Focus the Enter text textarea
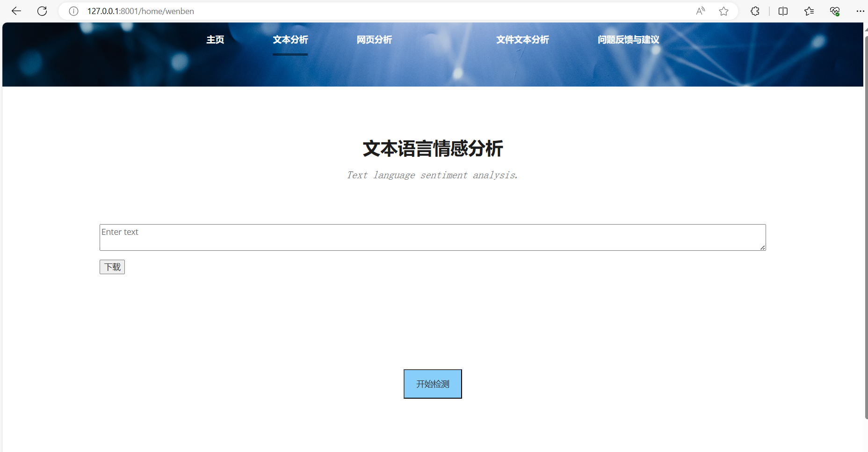Screen dimensions: 868x452 [433, 237]
